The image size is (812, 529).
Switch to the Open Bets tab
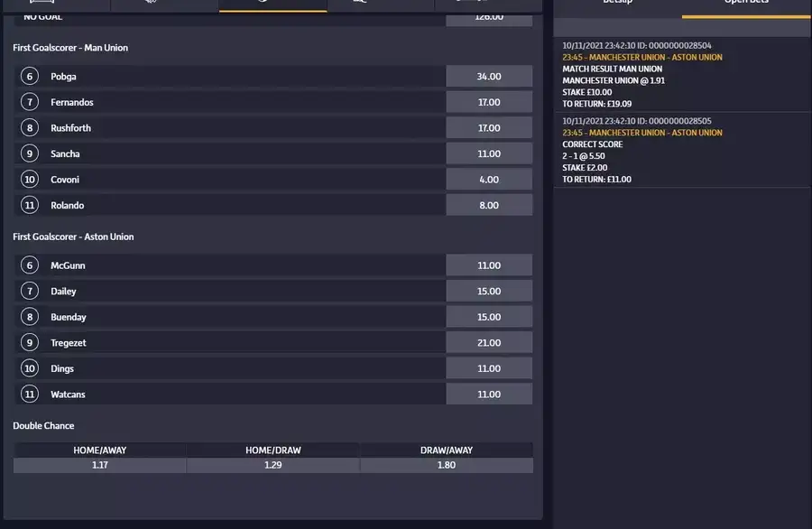click(746, 5)
